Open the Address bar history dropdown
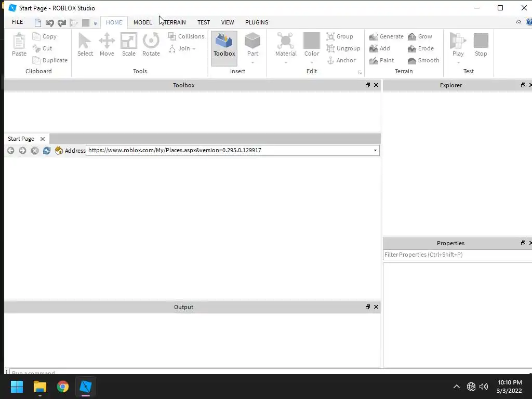Image resolution: width=532 pixels, height=399 pixels. pos(375,150)
